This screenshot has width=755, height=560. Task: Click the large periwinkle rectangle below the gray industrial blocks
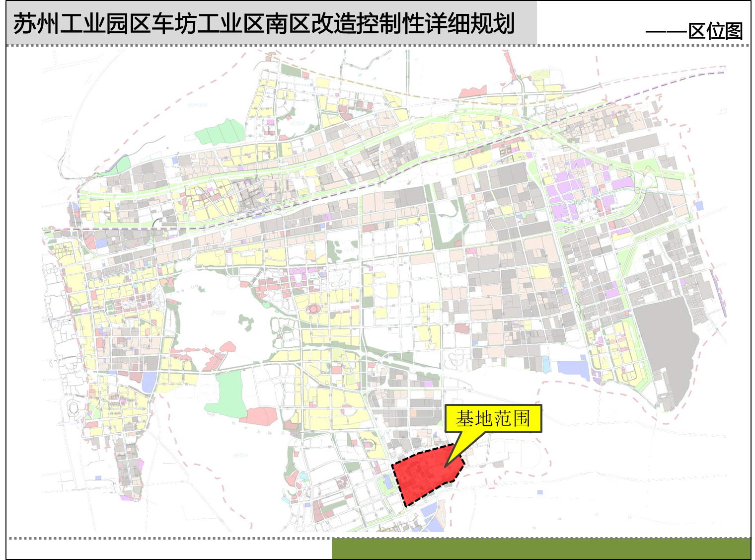573,369
